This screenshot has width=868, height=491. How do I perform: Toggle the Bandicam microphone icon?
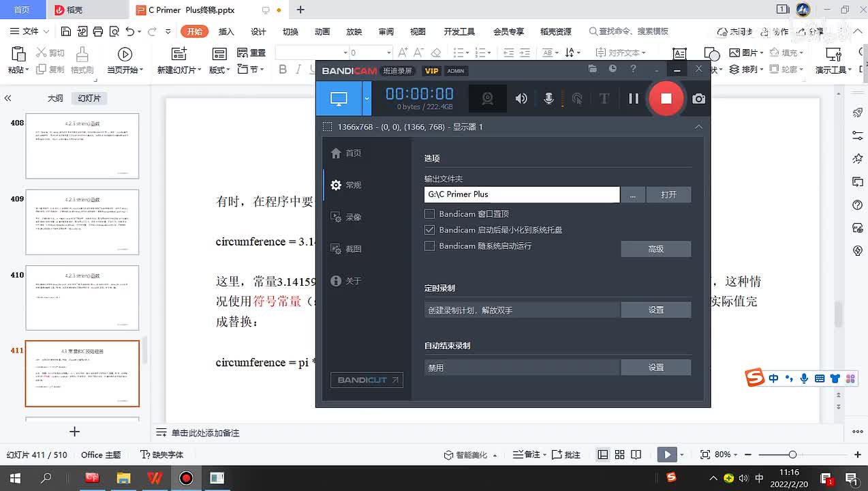pyautogui.click(x=548, y=99)
